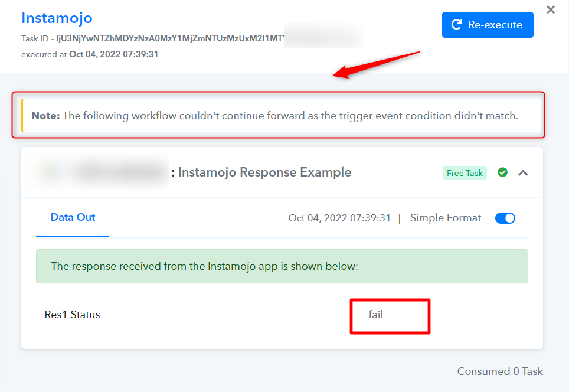Click the green success check icon
569x392 pixels.
[502, 172]
